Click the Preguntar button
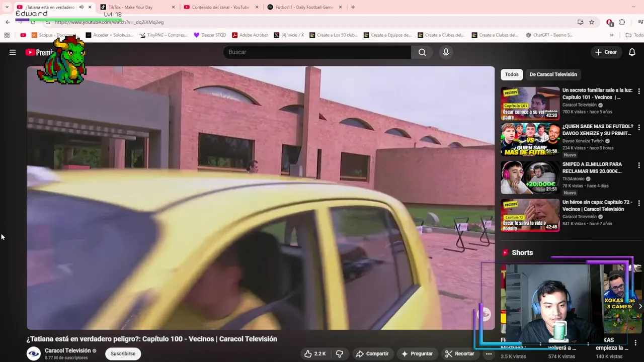 [417, 353]
